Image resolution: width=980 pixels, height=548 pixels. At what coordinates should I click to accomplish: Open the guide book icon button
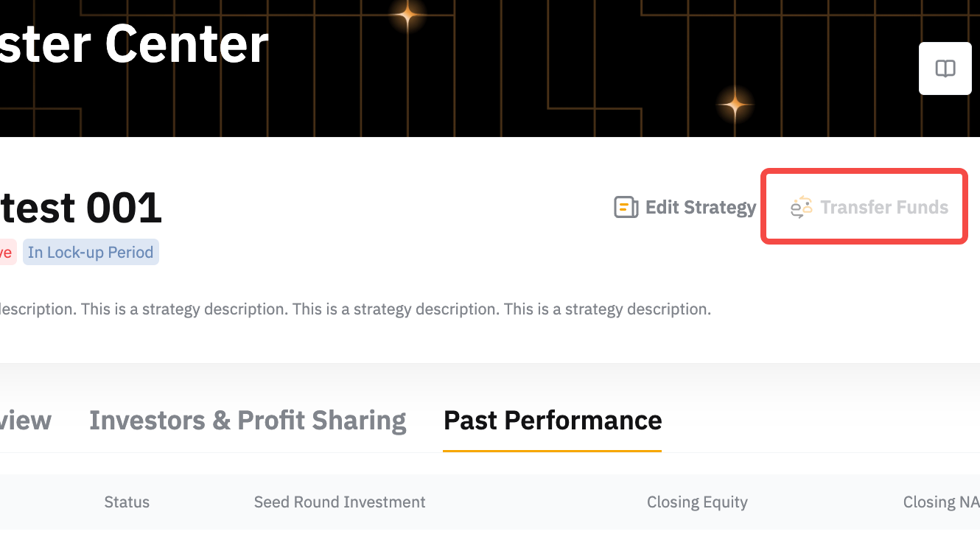click(x=945, y=68)
